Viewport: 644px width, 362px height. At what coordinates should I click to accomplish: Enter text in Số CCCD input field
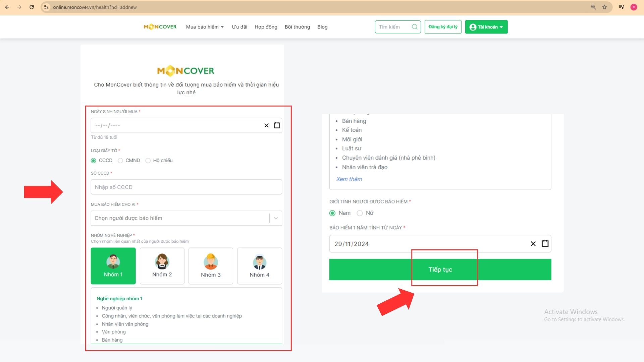[x=186, y=186]
